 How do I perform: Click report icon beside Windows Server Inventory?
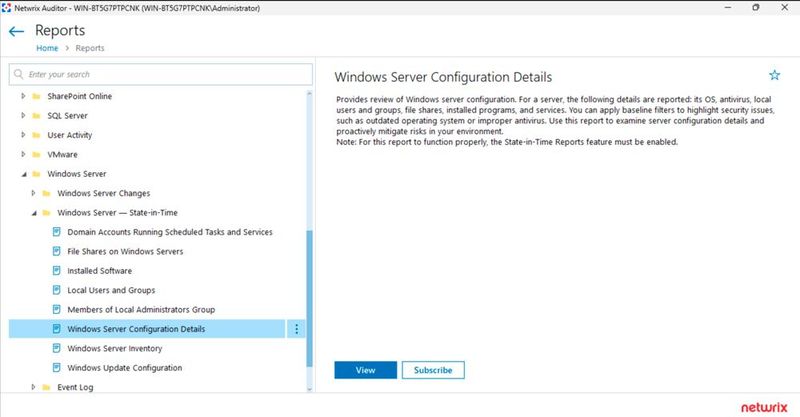[x=57, y=348]
